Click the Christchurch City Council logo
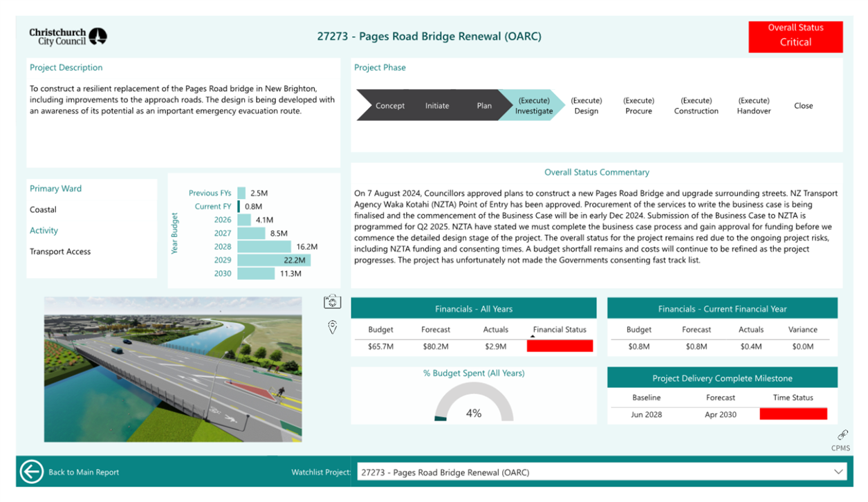The width and height of the screenshot is (868, 502). (x=68, y=37)
